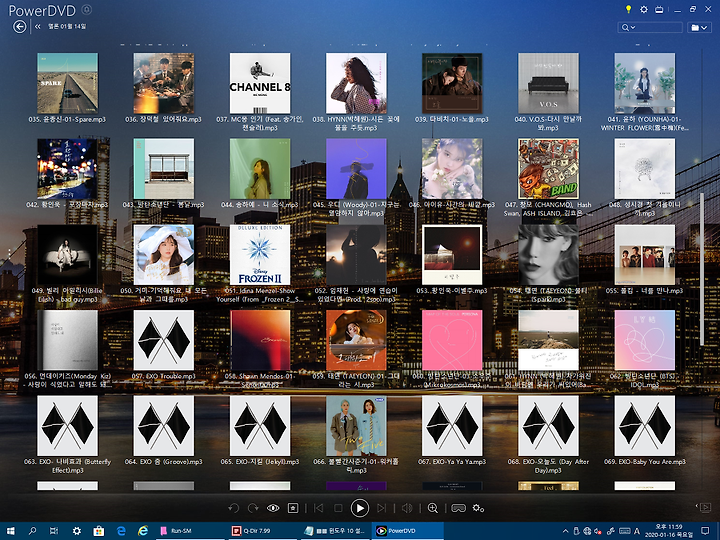720x540 pixels.
Task: Select the 057 EXO Trouble cover
Action: point(163,340)
